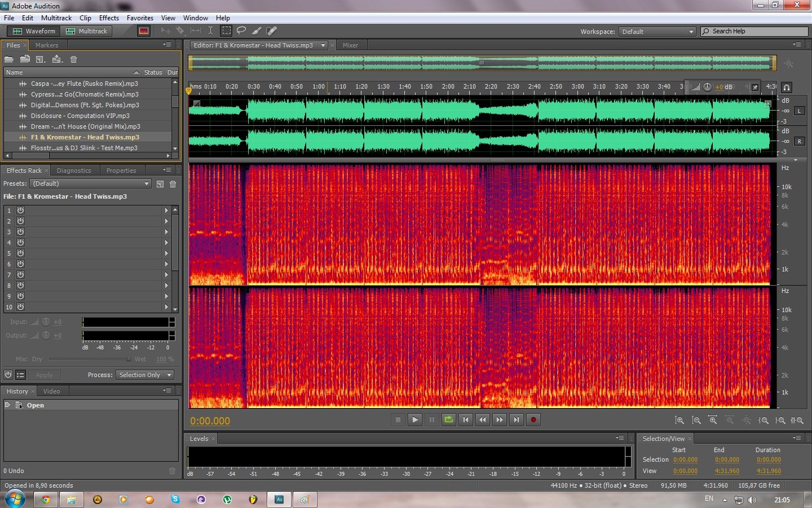
Task: Open the Files panel options menu
Action: click(x=167, y=45)
